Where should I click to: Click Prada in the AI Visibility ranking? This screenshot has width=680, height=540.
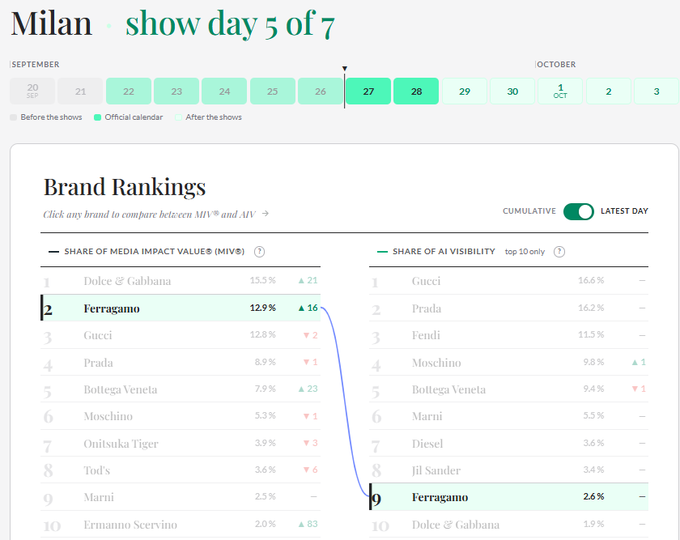[x=509, y=308]
